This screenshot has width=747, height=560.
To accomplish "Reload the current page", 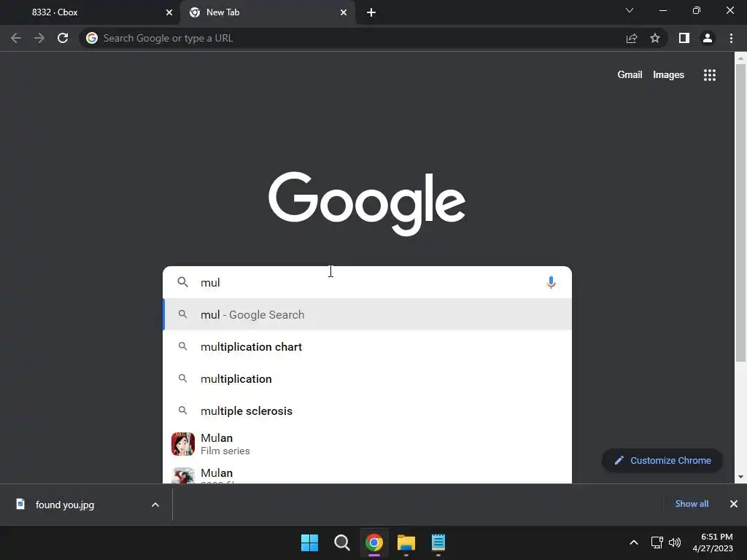I will coord(63,38).
